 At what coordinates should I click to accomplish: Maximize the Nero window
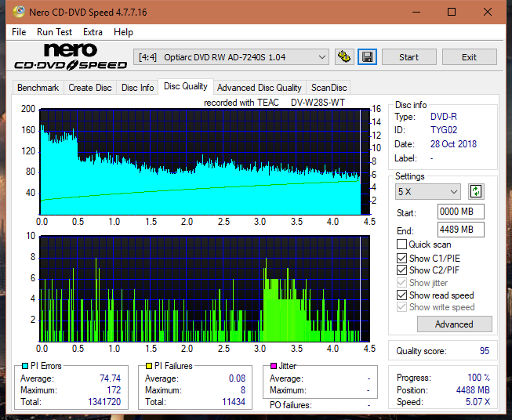pos(452,12)
